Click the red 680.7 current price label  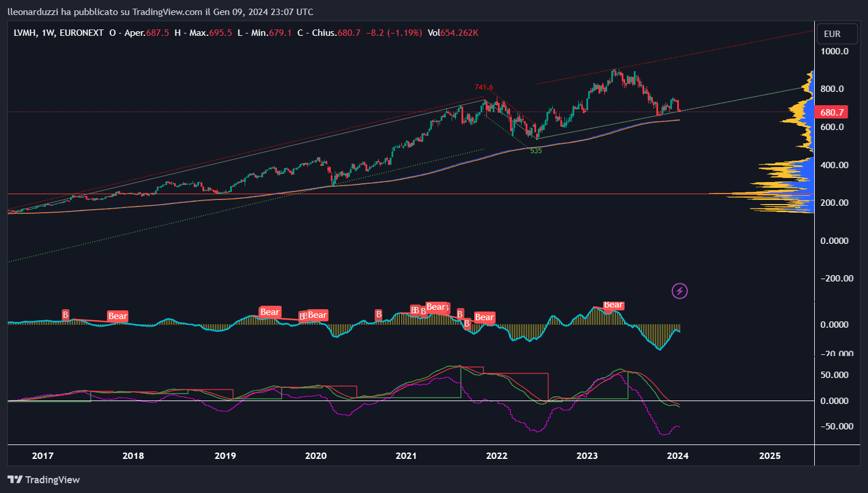[x=832, y=112]
